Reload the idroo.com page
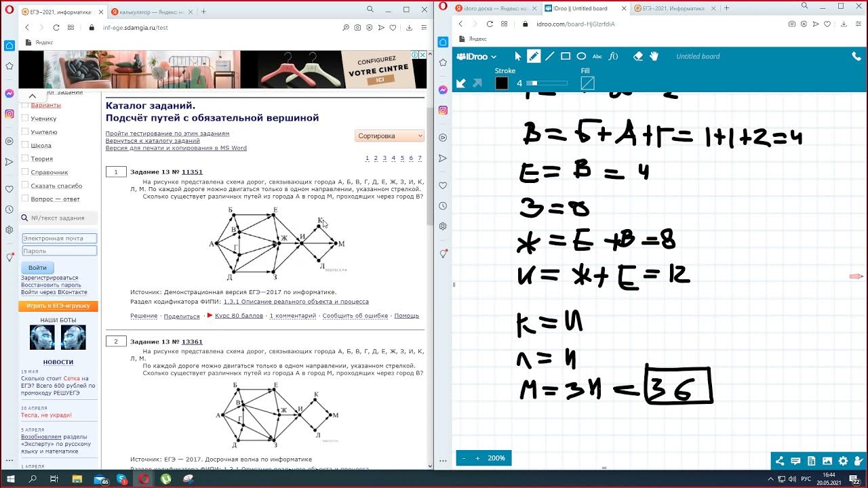This screenshot has width=868, height=488. 490,24
